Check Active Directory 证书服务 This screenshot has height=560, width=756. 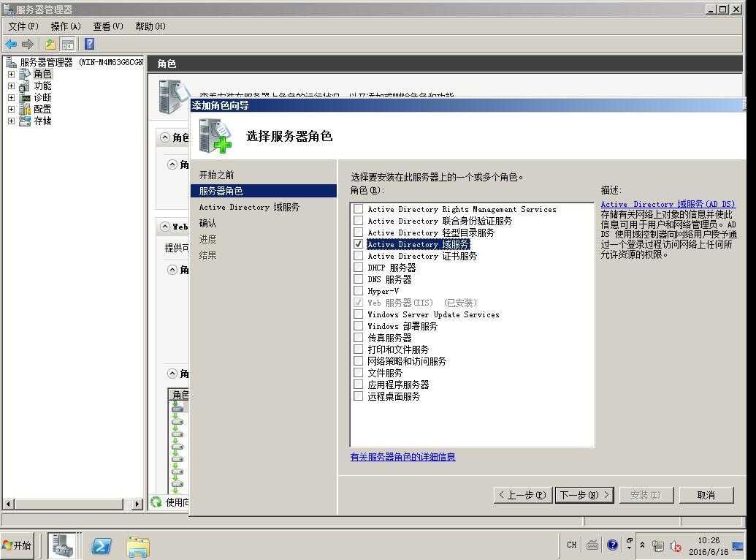click(x=358, y=255)
